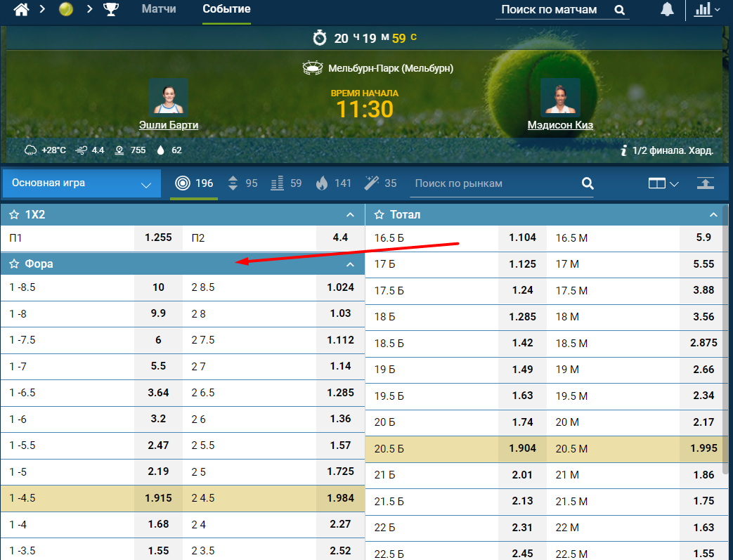Add the 1X2 market to favorites
Screen dimensions: 733x560
coord(15,214)
